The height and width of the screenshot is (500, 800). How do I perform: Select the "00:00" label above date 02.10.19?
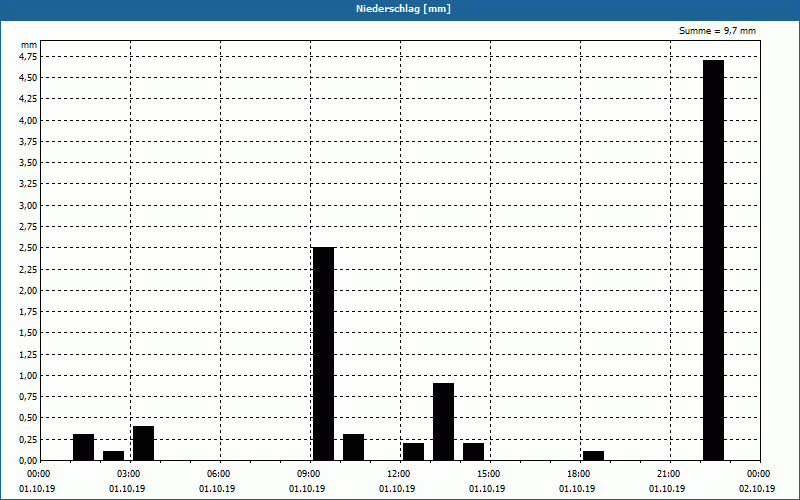760,474
